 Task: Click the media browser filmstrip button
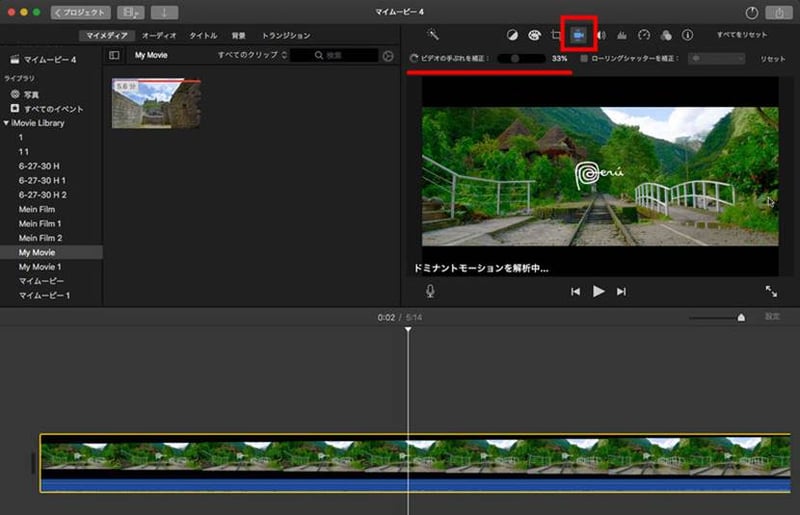[x=131, y=12]
